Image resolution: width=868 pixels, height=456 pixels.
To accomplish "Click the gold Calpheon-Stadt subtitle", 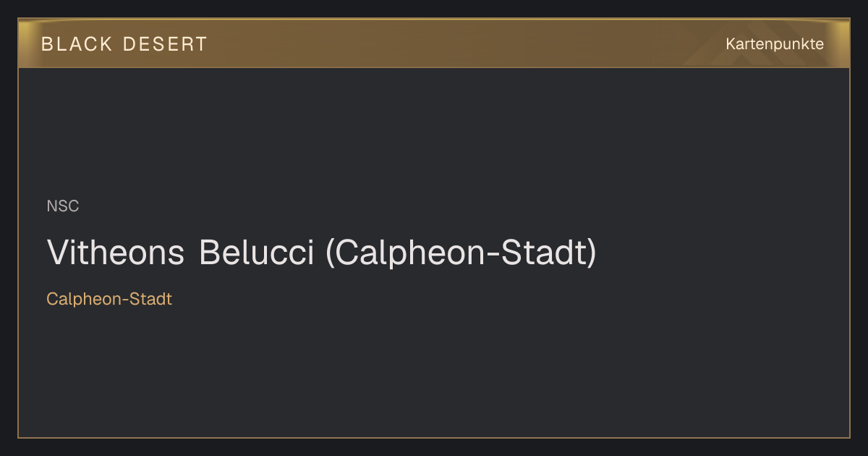I will pos(109,299).
